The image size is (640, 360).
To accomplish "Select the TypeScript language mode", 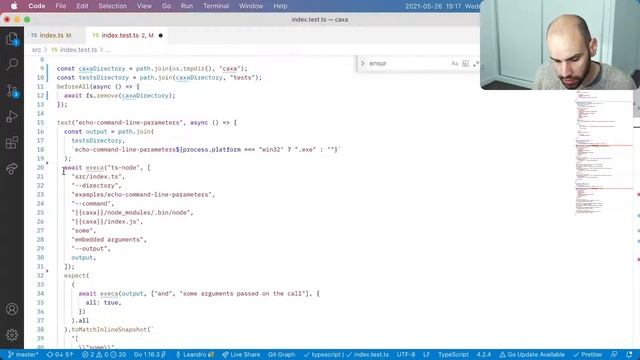I will [453, 354].
